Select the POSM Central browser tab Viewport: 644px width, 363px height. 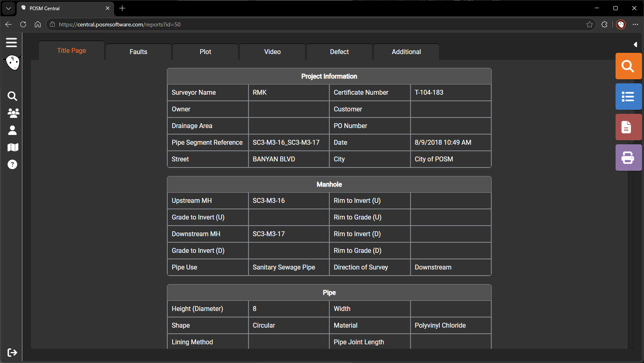[x=65, y=8]
